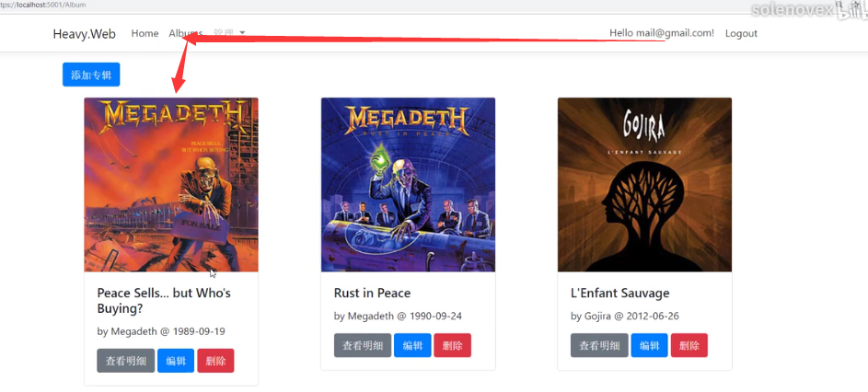The height and width of the screenshot is (392, 868).
Task: Click the 添加专辑 button
Action: (91, 75)
